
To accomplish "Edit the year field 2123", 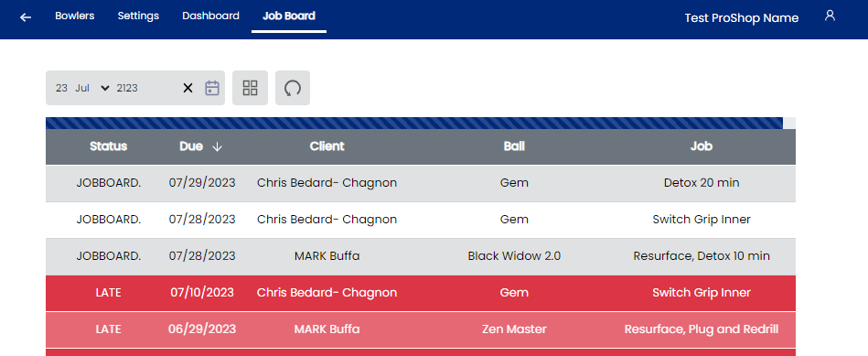I will [x=127, y=88].
